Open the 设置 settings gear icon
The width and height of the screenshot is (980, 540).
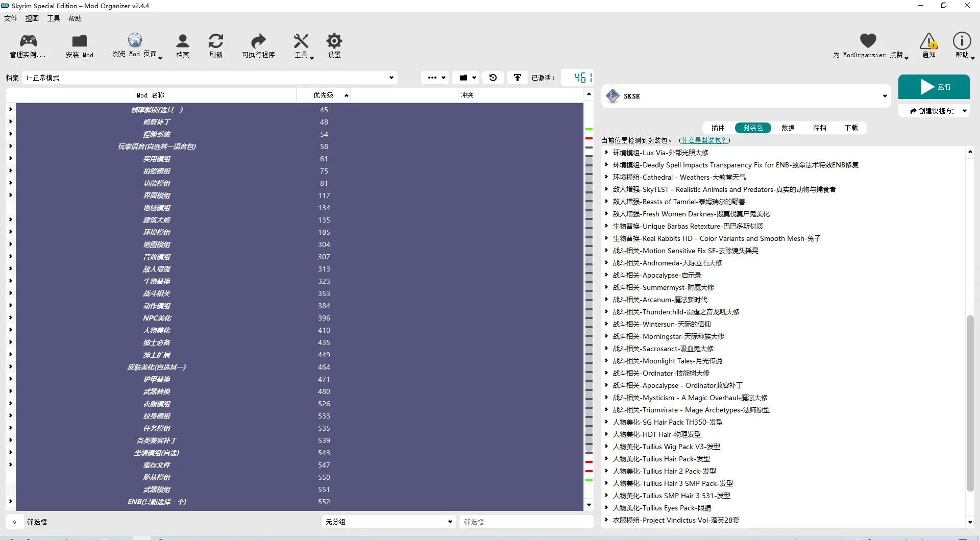(334, 41)
